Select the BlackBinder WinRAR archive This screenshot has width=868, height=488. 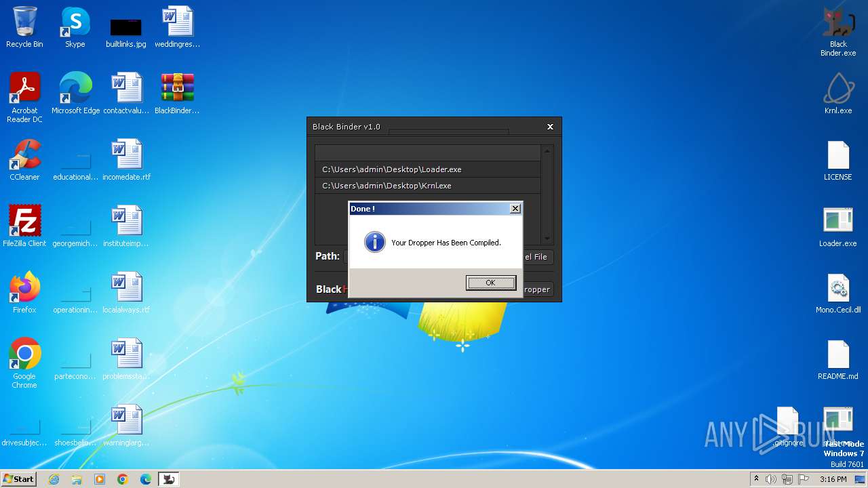[177, 94]
